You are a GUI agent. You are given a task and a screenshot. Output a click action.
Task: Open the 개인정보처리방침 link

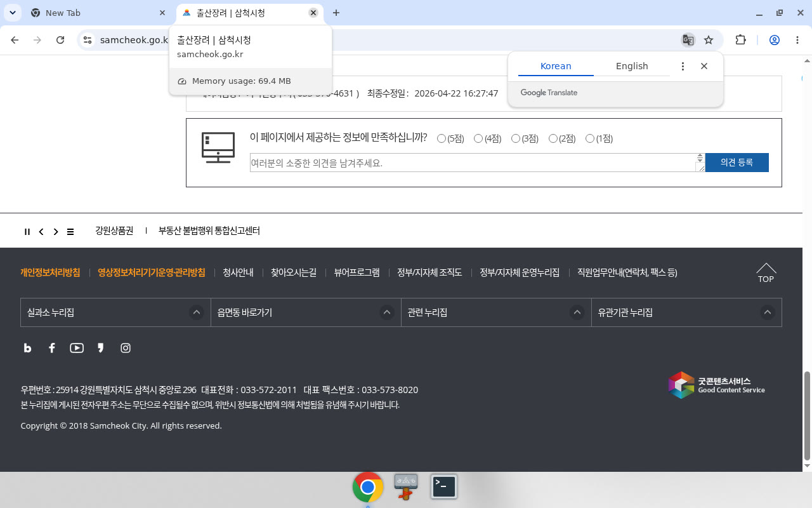(x=50, y=272)
